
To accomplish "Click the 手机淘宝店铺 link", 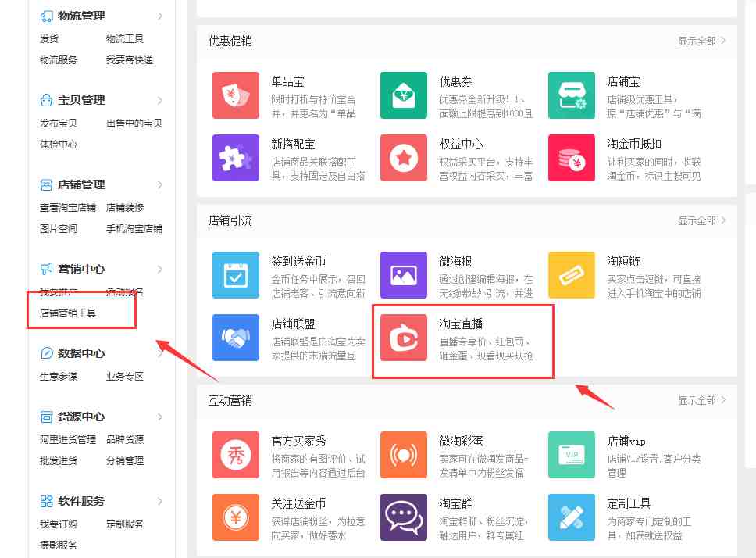I will tap(134, 229).
